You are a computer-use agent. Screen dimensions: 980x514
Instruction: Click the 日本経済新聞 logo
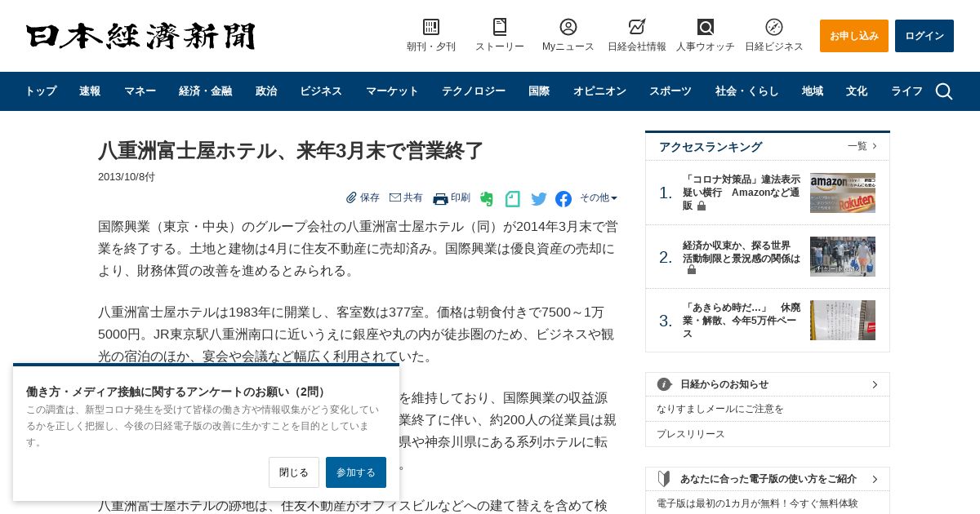140,36
